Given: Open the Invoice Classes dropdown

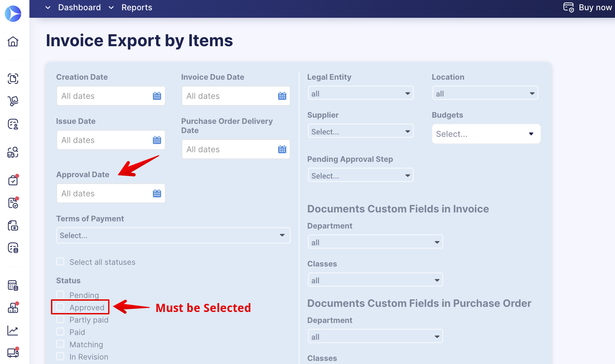Looking at the screenshot, I should pyautogui.click(x=375, y=280).
